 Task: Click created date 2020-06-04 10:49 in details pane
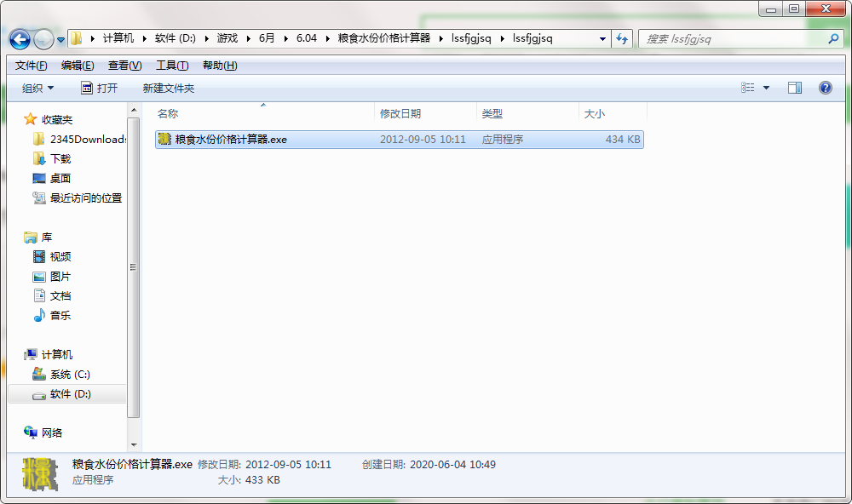point(452,465)
